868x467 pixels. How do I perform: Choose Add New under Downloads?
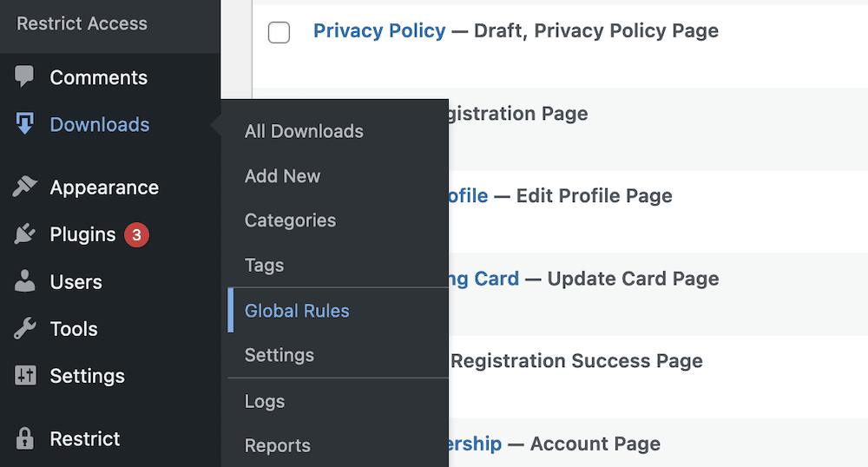282,176
